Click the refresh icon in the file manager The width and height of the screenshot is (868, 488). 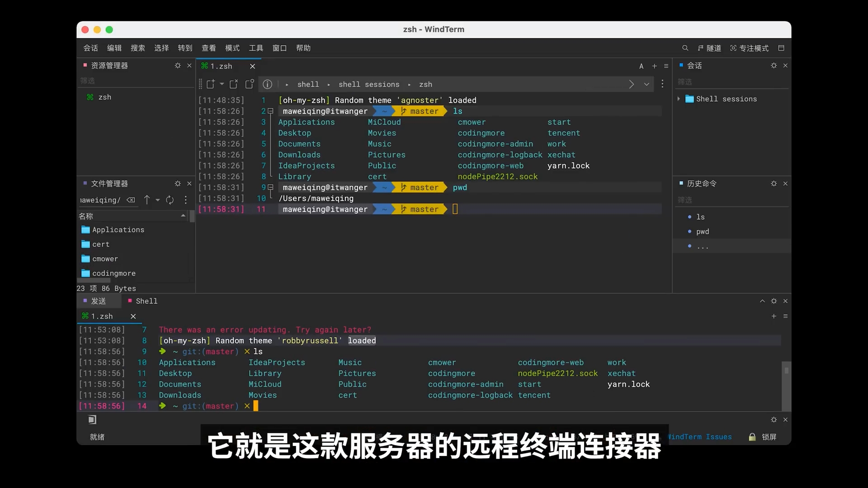click(x=170, y=200)
